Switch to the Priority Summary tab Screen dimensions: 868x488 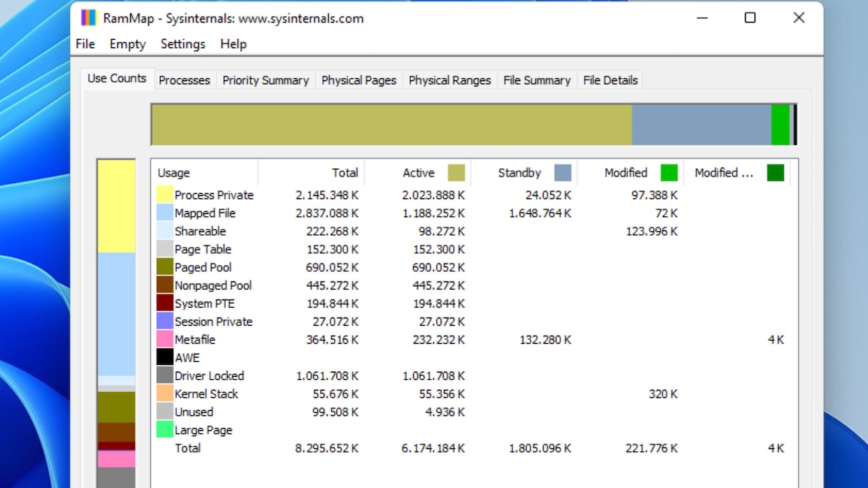point(265,80)
